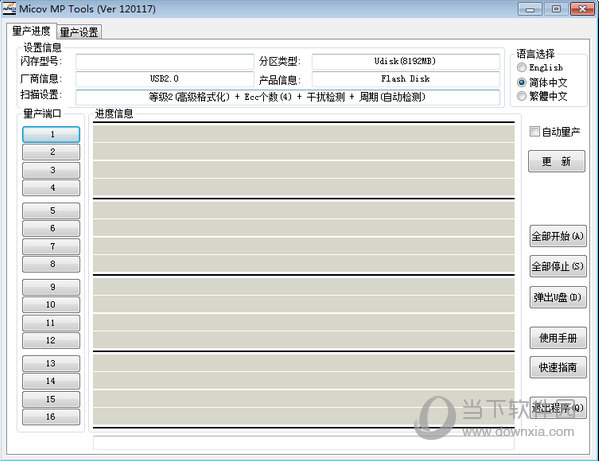Click production port button 6
This screenshot has height=461, width=599.
pos(51,228)
